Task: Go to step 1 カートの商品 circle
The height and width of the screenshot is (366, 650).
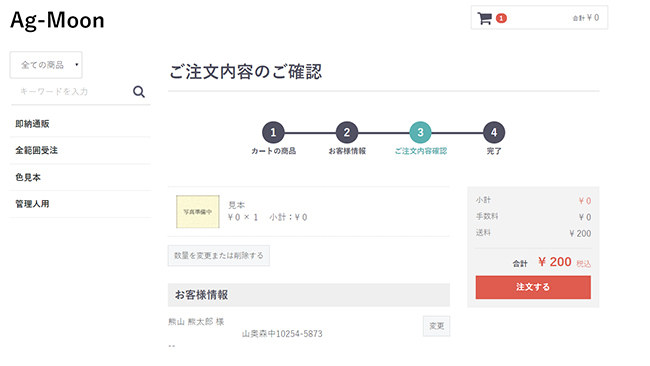Action: click(x=273, y=133)
